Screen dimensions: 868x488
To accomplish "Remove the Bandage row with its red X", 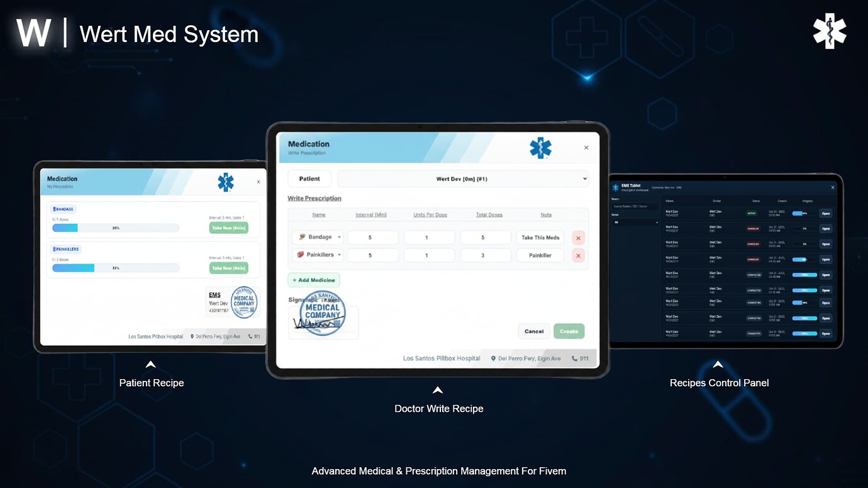I will 578,237.
